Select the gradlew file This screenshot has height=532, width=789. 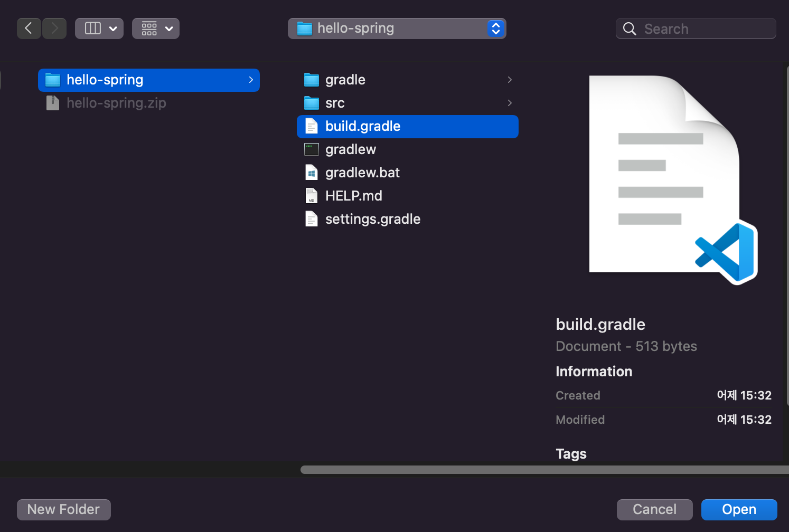408,150
